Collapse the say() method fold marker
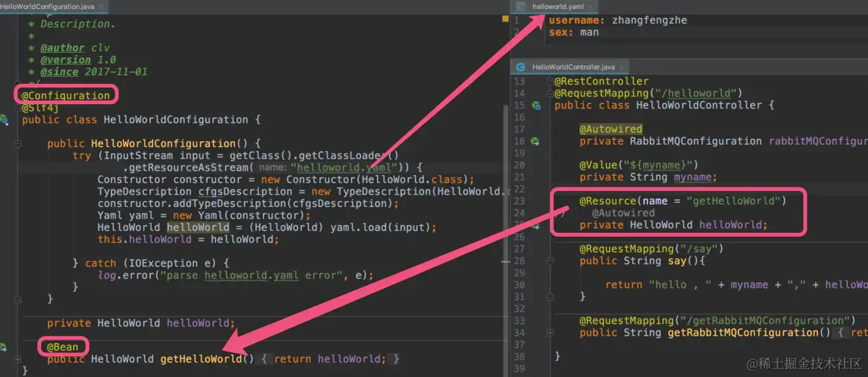Viewport: 868px width, 377px height. [x=551, y=260]
